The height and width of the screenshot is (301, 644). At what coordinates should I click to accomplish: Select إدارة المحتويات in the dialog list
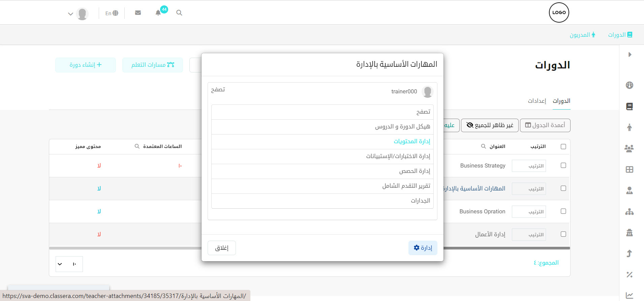[x=412, y=142]
